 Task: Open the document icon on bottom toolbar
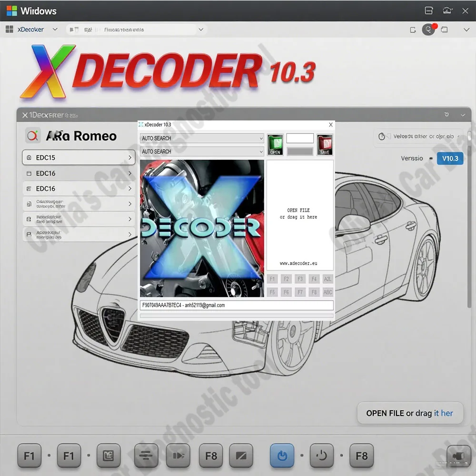109,456
